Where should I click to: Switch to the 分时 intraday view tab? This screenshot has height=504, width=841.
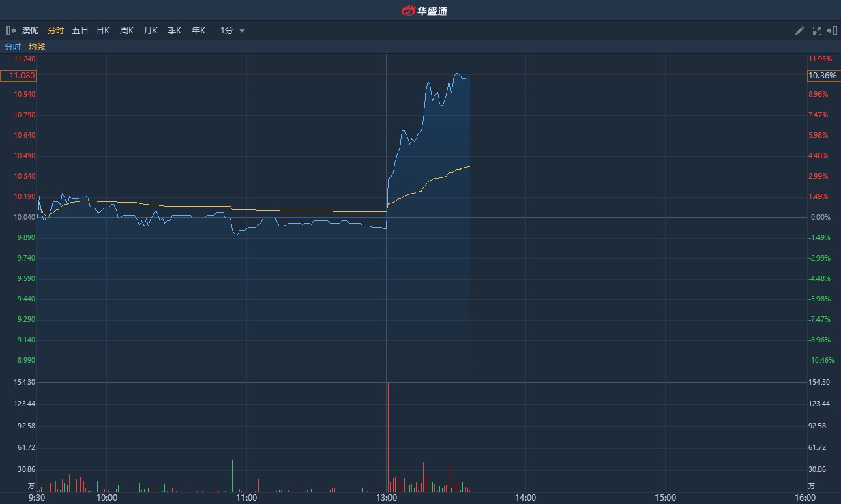click(56, 31)
